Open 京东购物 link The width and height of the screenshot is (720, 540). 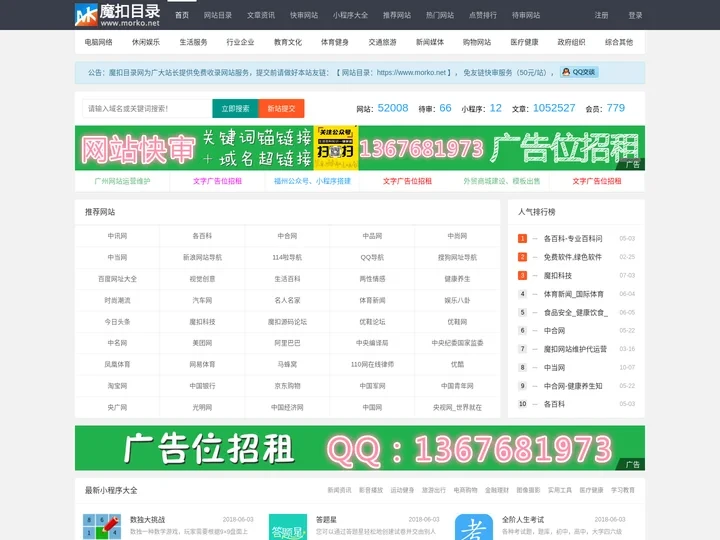[287, 386]
